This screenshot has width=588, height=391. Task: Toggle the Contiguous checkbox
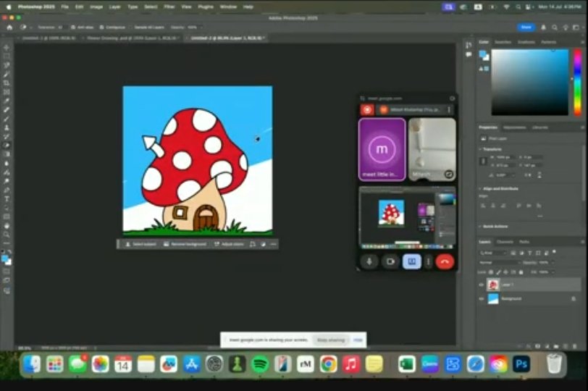[101, 27]
